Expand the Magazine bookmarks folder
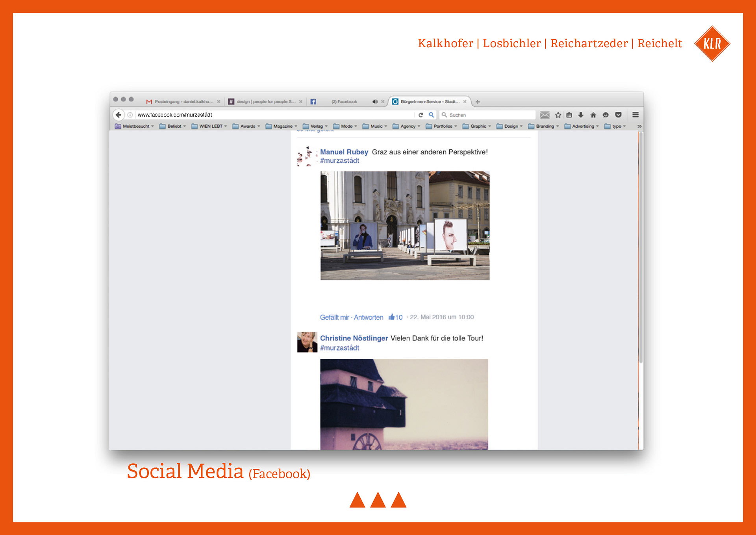 pyautogui.click(x=281, y=126)
